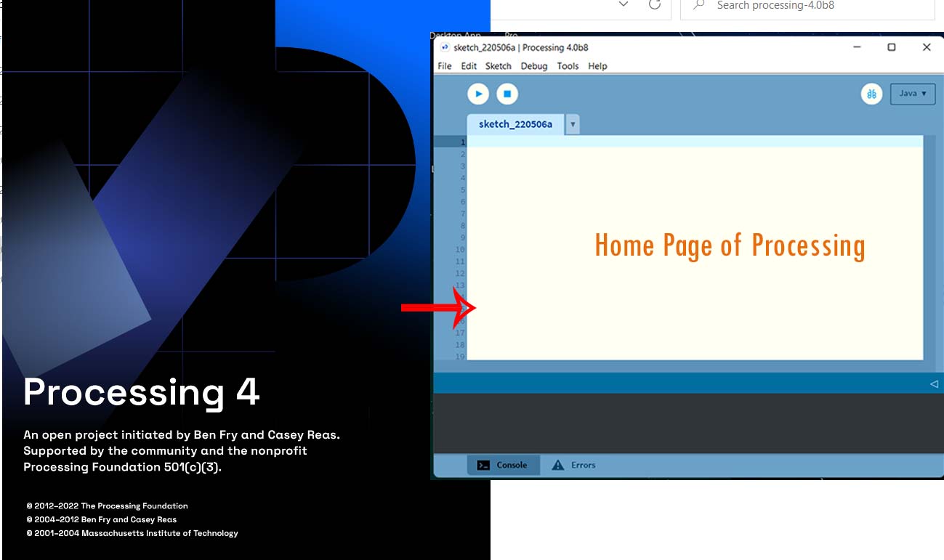Image resolution: width=944 pixels, height=560 pixels.
Task: Expand the tab options arrow next to sketch_220506a
Action: click(x=573, y=124)
